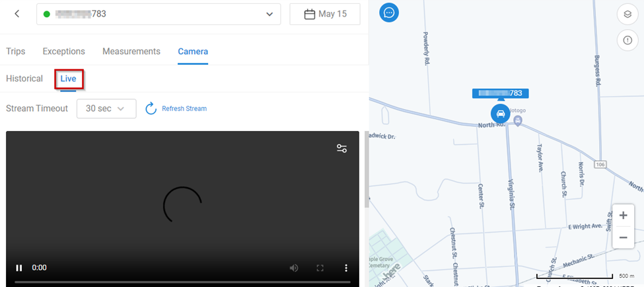Click the 0:00 video timestamp
The width and height of the screenshot is (644, 287).
tap(40, 268)
